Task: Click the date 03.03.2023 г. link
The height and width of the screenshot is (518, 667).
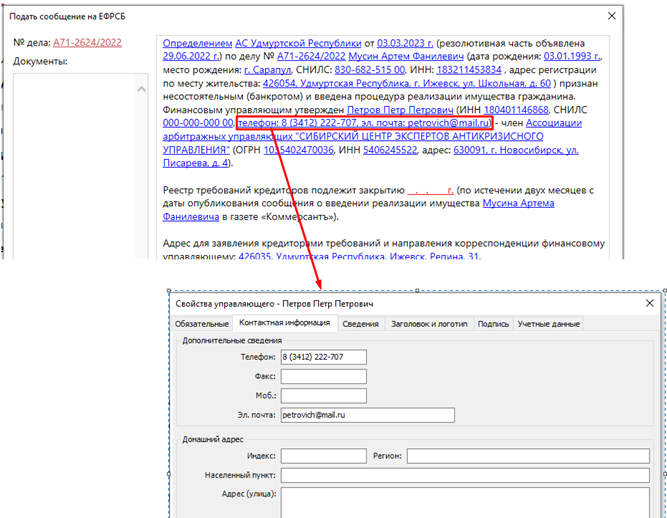Action: tap(405, 43)
